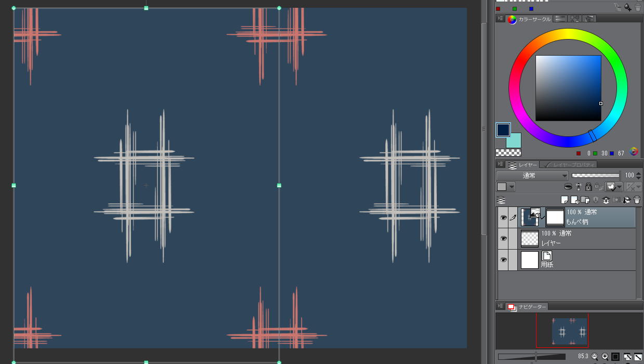Click the zoom value 85.3
644x364 pixels.
[x=583, y=357]
